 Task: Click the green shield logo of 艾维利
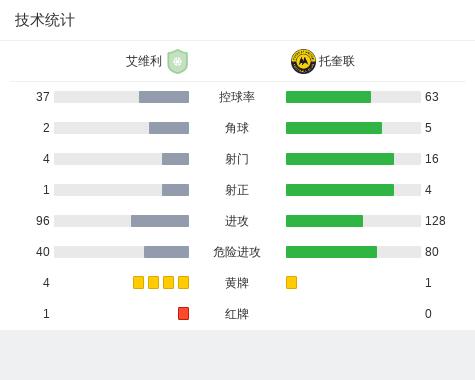tap(178, 61)
